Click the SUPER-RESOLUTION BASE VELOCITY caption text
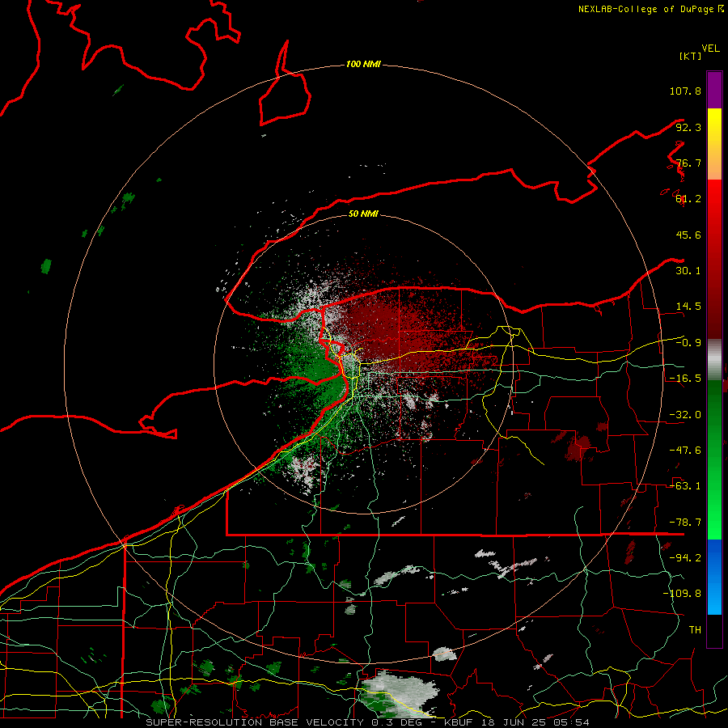This screenshot has width=728, height=728. click(x=255, y=722)
